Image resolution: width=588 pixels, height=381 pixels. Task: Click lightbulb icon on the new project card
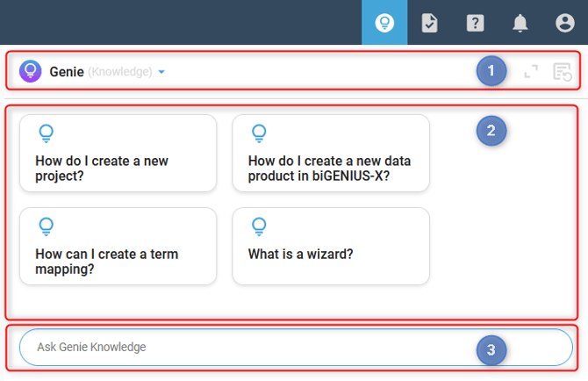click(x=47, y=133)
